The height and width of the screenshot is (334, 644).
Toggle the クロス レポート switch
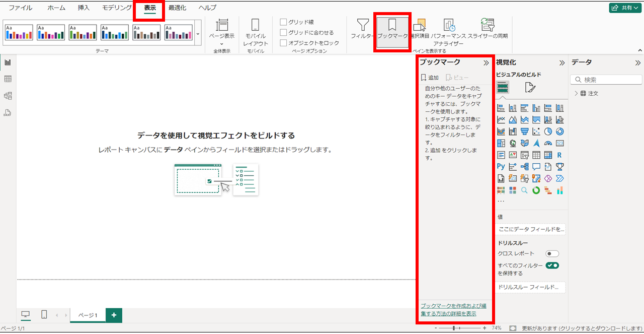[552, 254]
